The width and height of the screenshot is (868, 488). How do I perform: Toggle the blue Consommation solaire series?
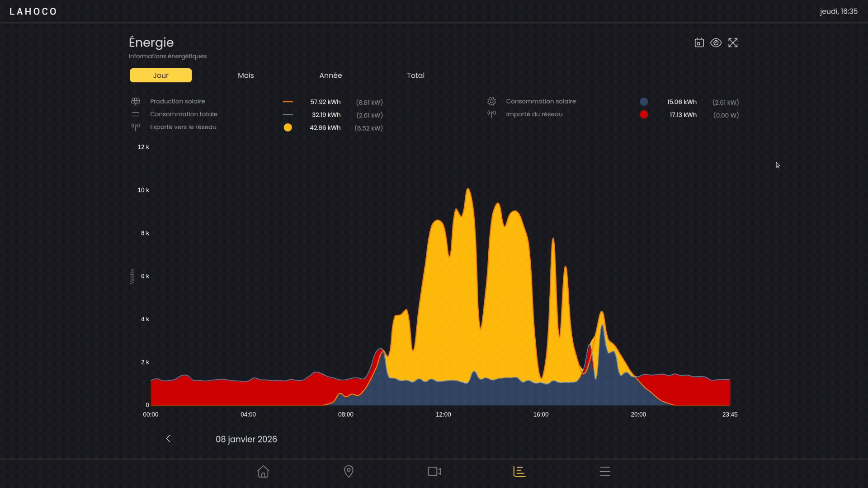[x=644, y=102]
